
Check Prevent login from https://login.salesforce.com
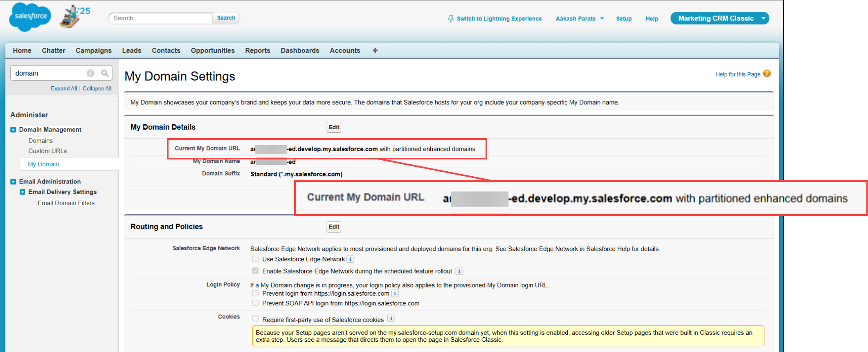255,293
